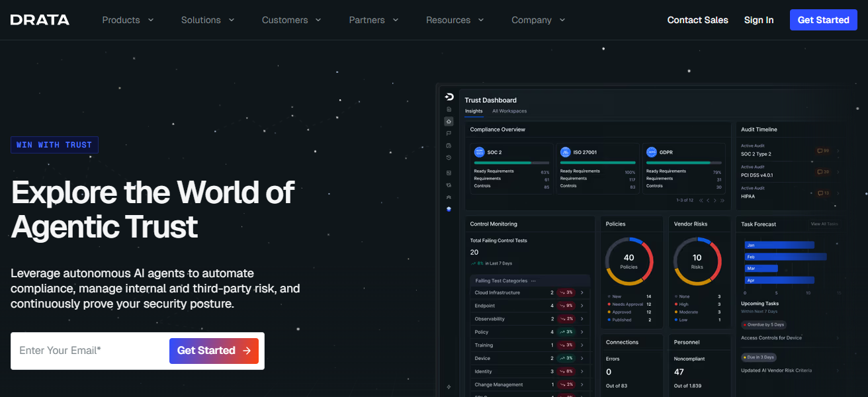Expand the Cloud Infrastructure row chevron
The image size is (868, 397).
pos(582,292)
